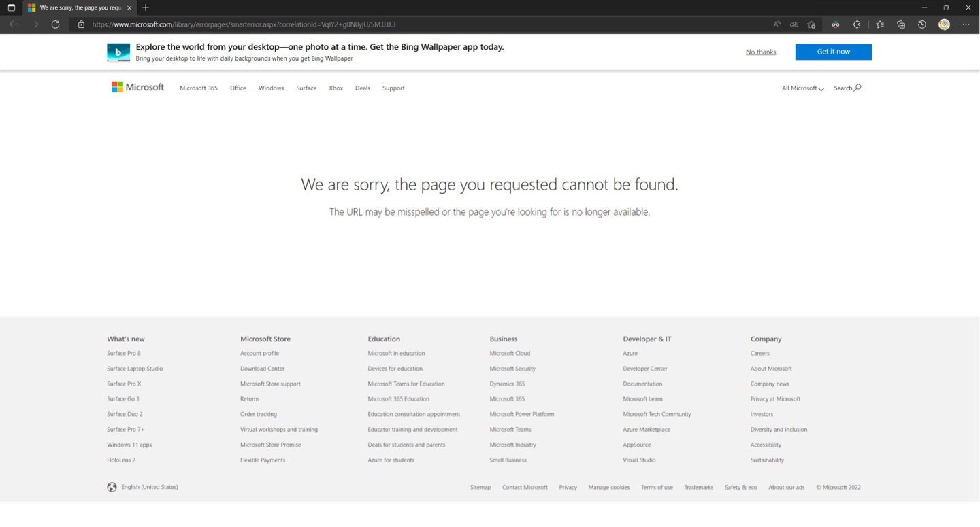Click the Microsoft logo
980x527 pixels.
pos(137,87)
